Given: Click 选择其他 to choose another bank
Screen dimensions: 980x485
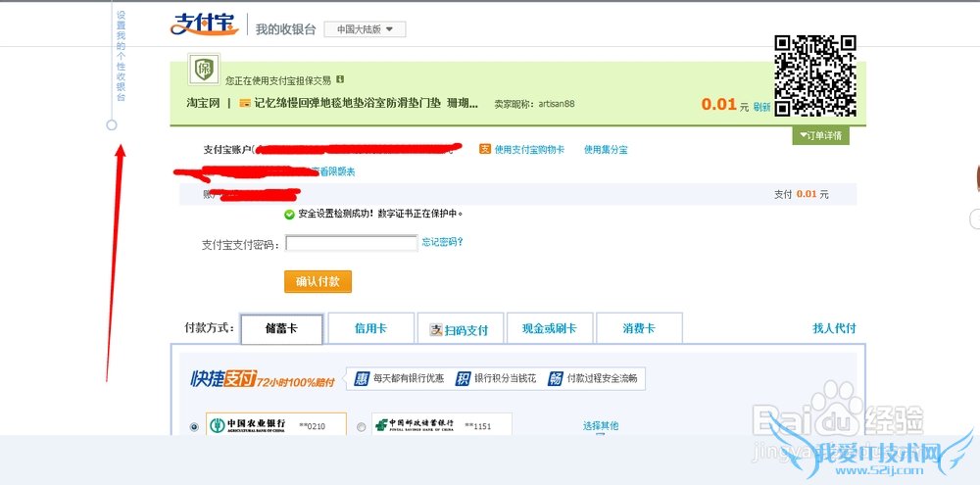Looking at the screenshot, I should point(601,425).
